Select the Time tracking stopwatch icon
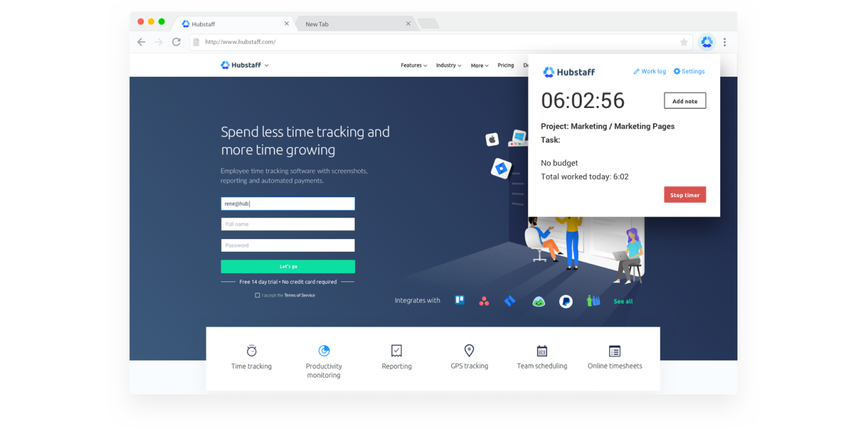 (x=252, y=350)
